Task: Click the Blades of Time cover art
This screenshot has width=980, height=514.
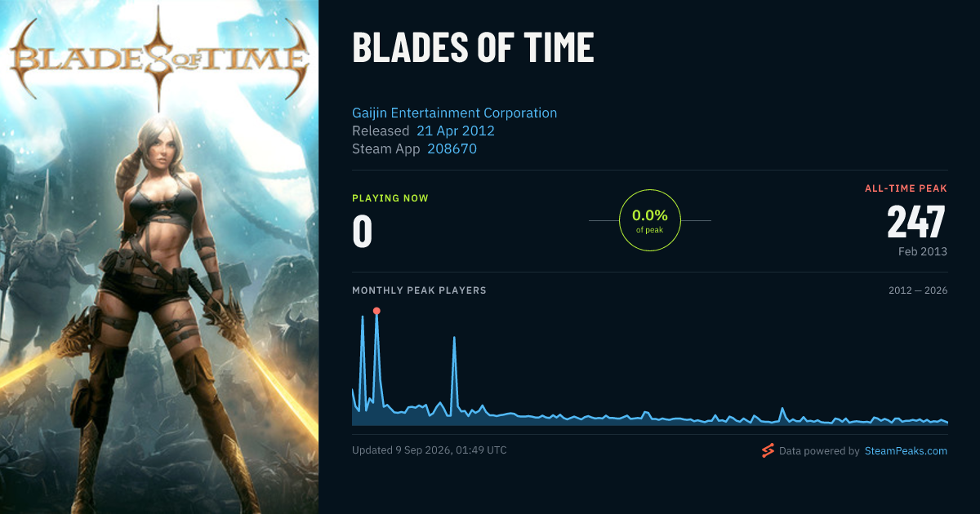Action: [x=159, y=257]
